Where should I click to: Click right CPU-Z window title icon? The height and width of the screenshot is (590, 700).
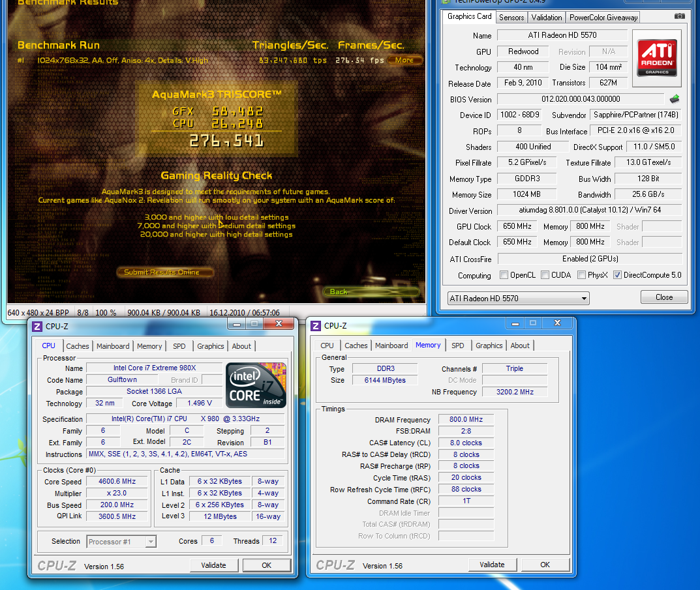(x=316, y=326)
